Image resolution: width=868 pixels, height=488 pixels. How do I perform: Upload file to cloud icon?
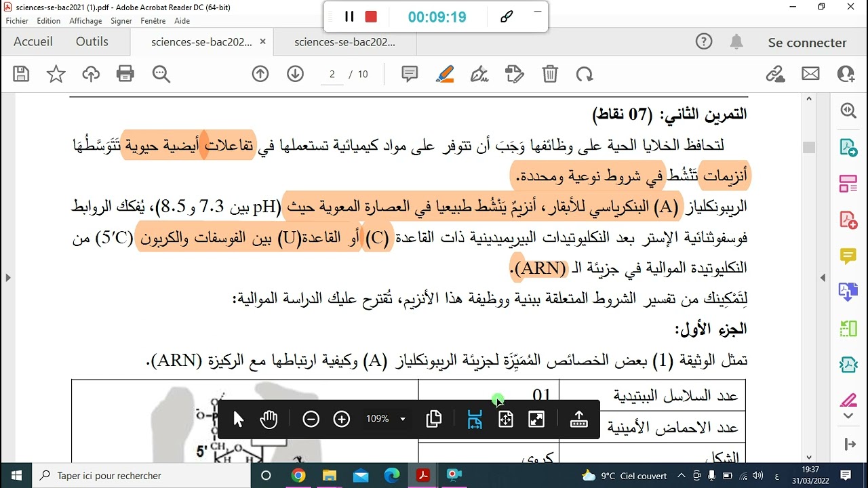pos(91,74)
